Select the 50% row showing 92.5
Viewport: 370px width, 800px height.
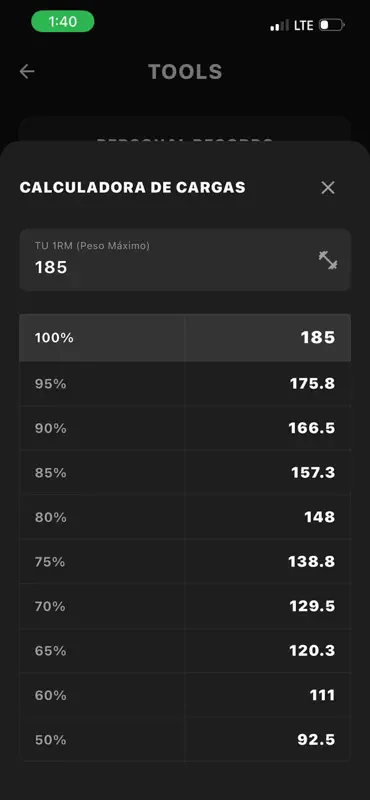[185, 739]
